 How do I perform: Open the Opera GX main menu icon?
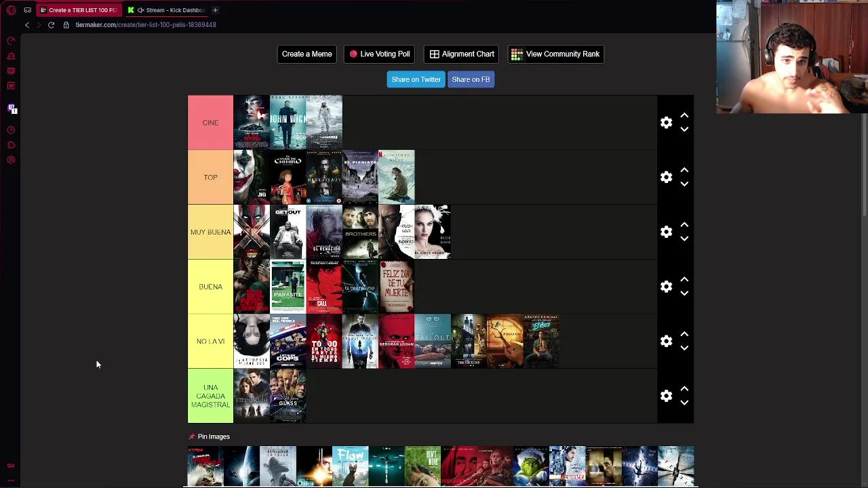(11, 10)
